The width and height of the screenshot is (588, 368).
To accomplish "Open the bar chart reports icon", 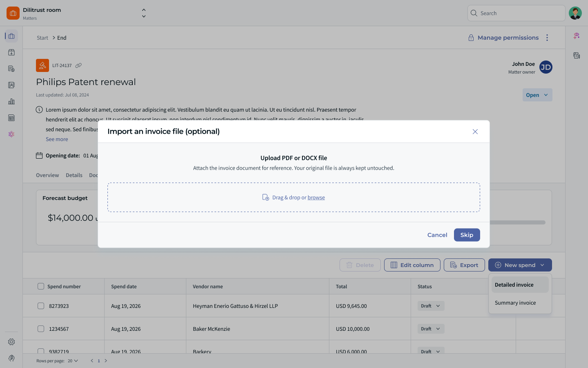I will [x=11, y=101].
